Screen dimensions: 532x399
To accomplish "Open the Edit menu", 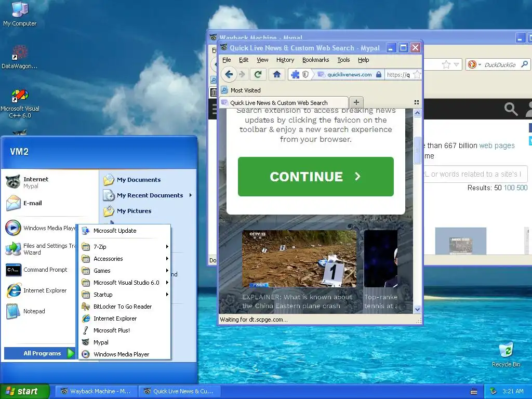I will tap(244, 60).
